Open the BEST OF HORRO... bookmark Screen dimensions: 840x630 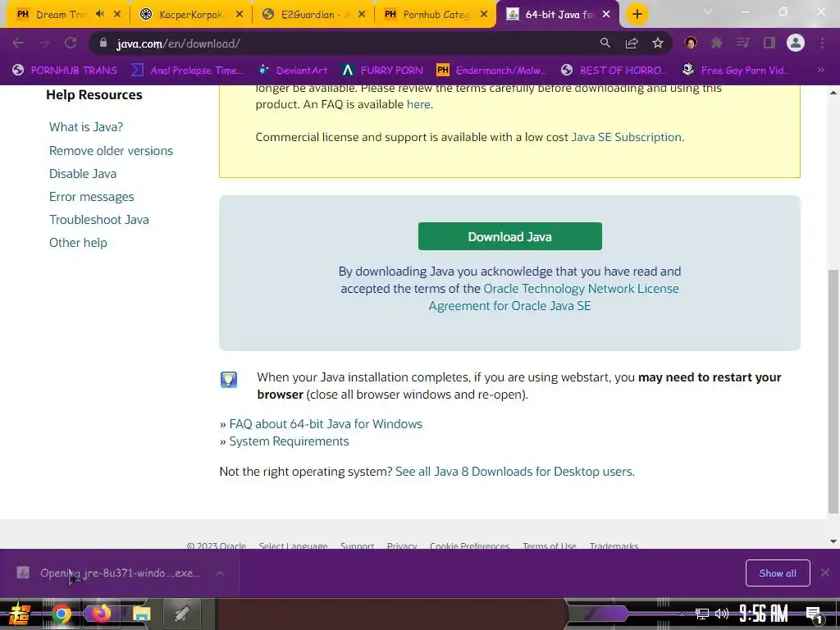coord(614,71)
